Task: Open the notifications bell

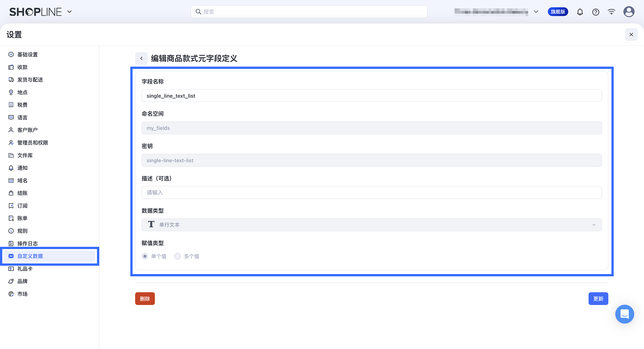Action: point(580,12)
